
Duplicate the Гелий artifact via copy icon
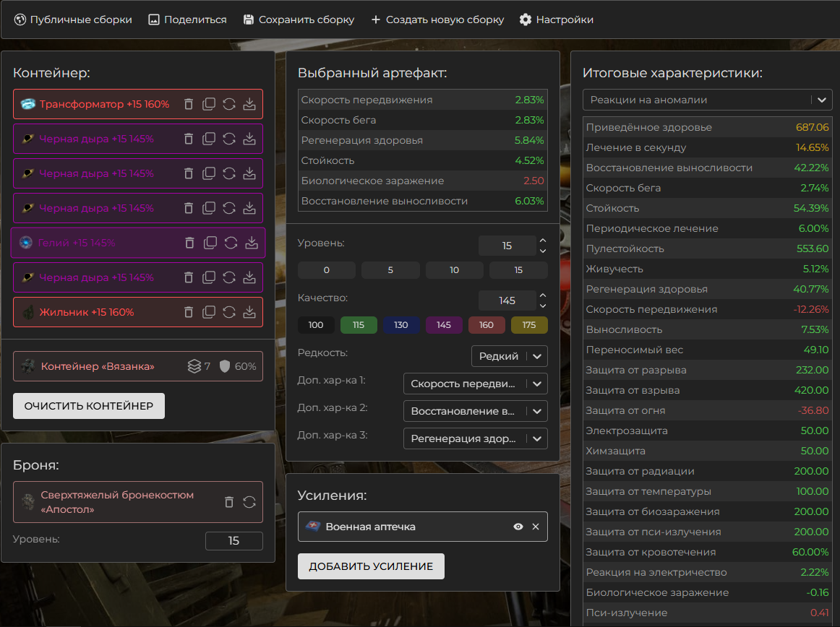210,243
